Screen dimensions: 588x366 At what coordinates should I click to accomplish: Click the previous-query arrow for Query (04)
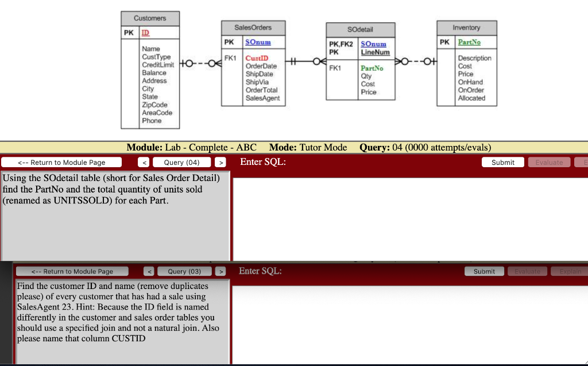point(144,162)
